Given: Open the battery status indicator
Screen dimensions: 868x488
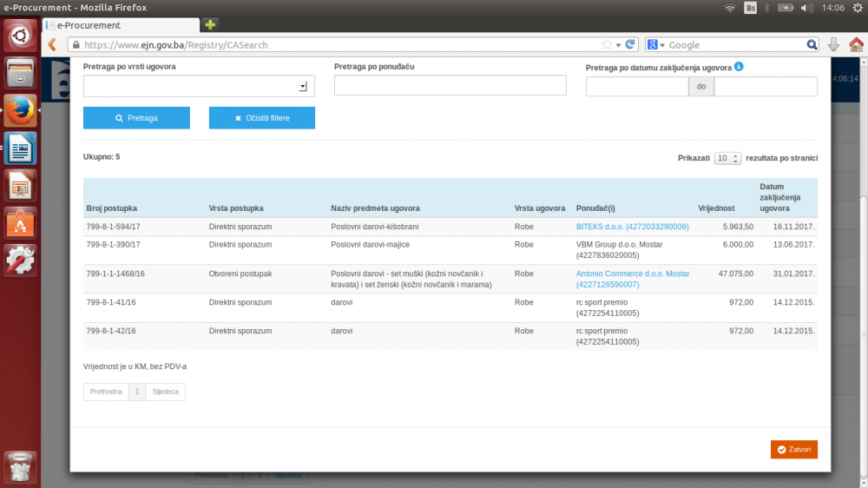Looking at the screenshot, I should [x=786, y=8].
